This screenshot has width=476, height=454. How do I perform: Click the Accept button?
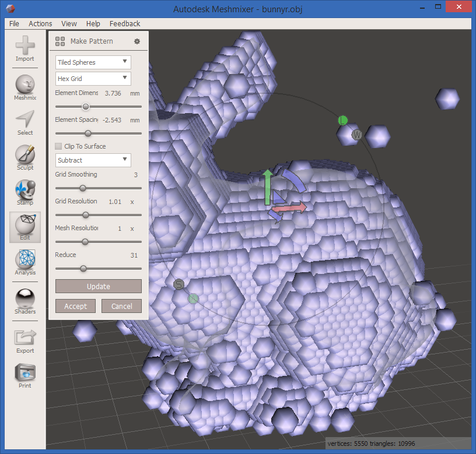tap(75, 306)
